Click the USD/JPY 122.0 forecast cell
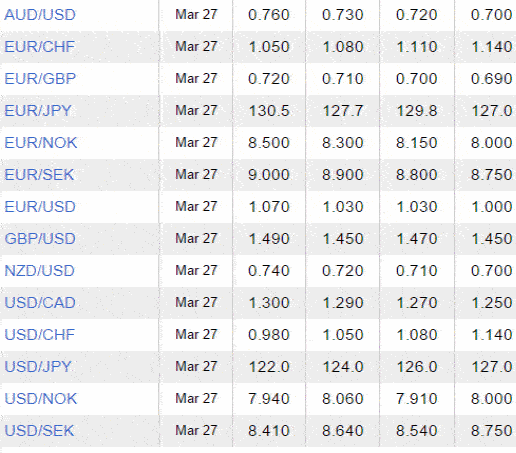The image size is (516, 453). click(x=269, y=367)
